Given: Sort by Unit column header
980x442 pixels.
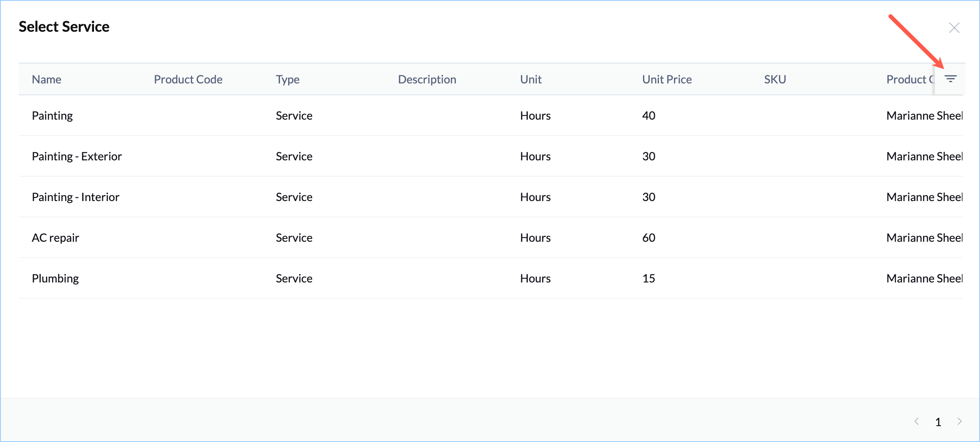Looking at the screenshot, I should click(531, 79).
